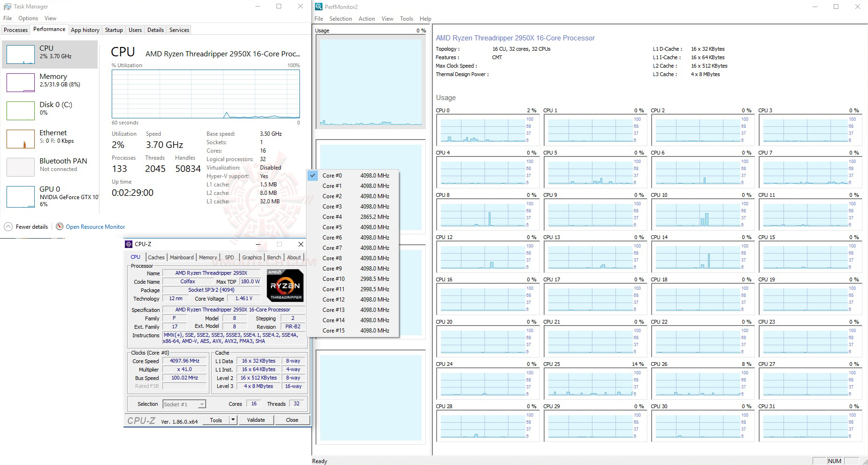Image resolution: width=868 pixels, height=465 pixels.
Task: Open the Caches tab in CPU-Z
Action: point(156,257)
